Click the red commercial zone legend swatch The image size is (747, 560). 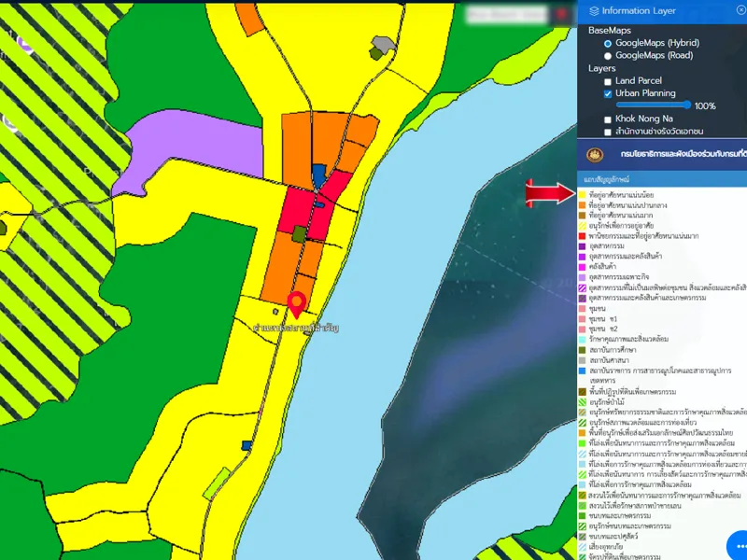click(x=582, y=235)
